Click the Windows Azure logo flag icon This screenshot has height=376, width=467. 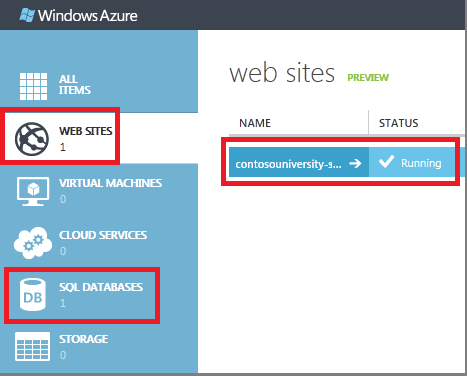point(27,15)
